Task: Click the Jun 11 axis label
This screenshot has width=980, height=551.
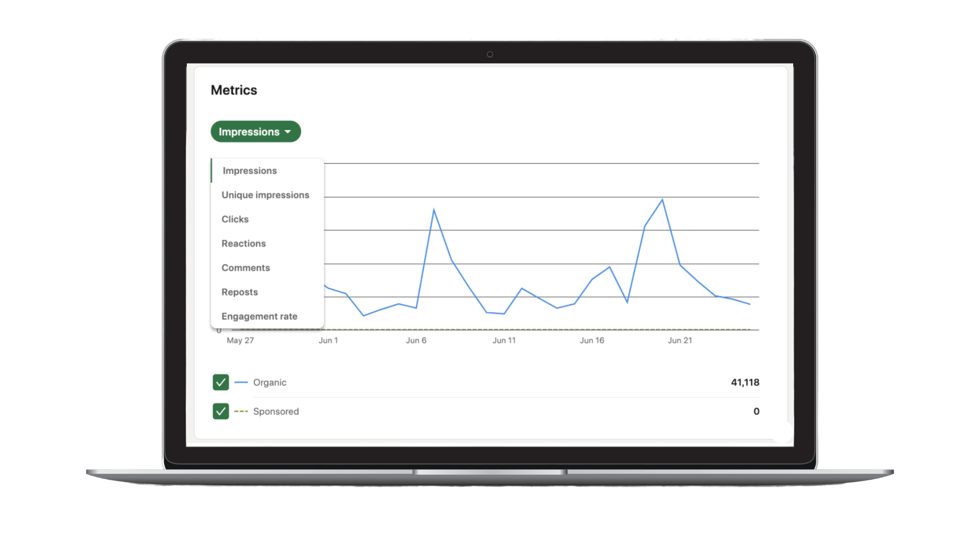Action: click(504, 340)
